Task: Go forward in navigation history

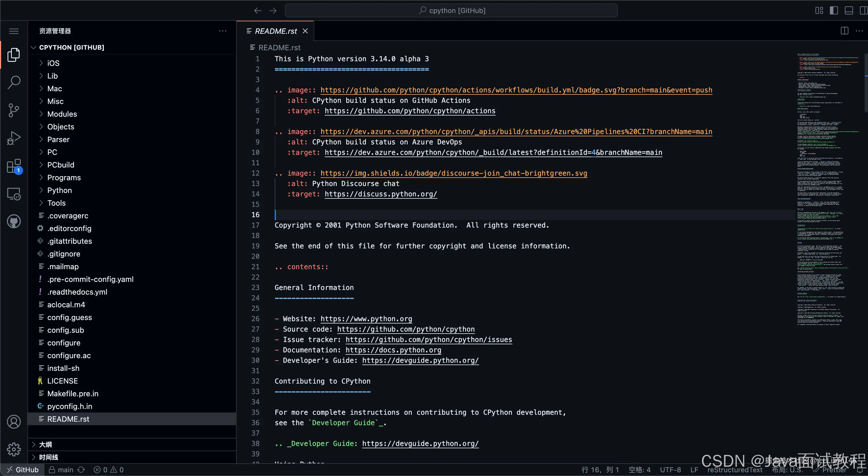Action: [x=273, y=10]
